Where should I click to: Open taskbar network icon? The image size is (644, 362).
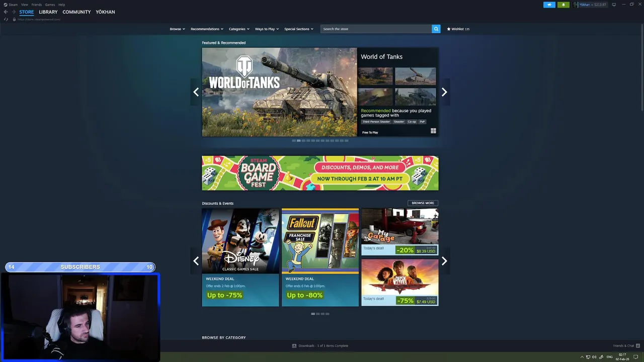(x=588, y=357)
